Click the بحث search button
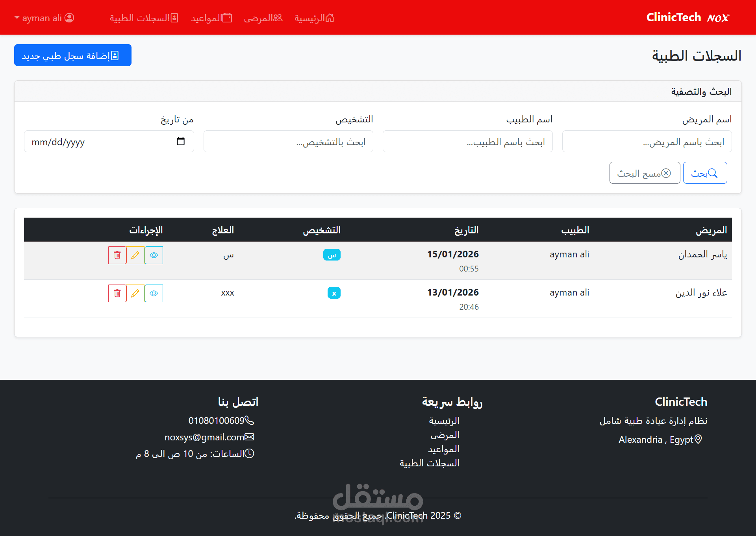The height and width of the screenshot is (536, 756). coord(705,173)
